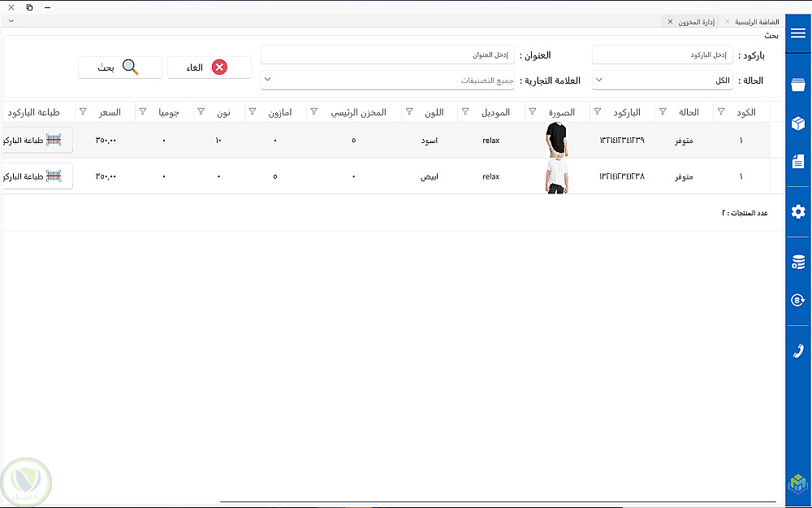This screenshot has height=508, width=812.
Task: Open black t-shirt product thumbnail
Action: coord(557,140)
